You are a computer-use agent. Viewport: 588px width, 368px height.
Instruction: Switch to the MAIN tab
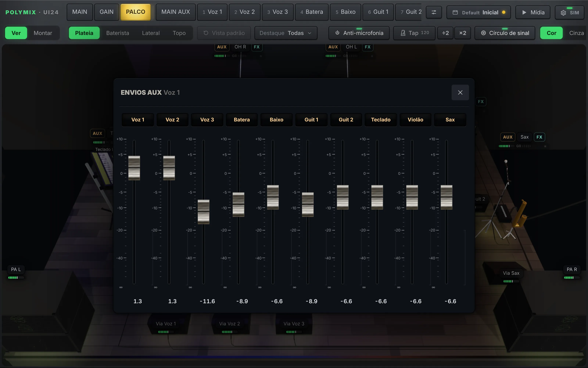80,12
